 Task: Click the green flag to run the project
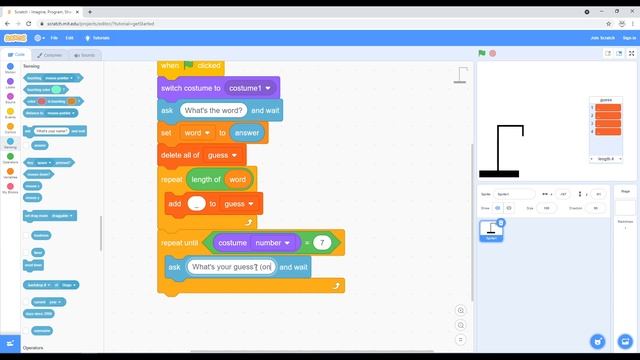coord(482,53)
